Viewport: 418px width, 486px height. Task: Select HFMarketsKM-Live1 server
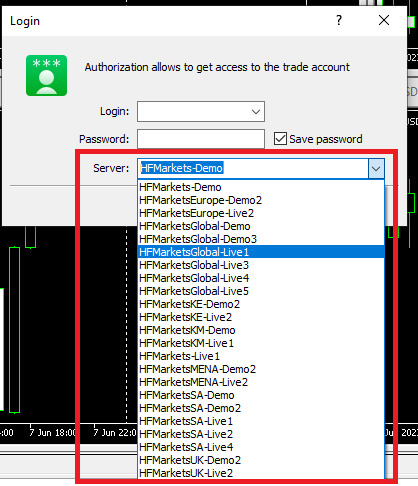pyautogui.click(x=261, y=343)
